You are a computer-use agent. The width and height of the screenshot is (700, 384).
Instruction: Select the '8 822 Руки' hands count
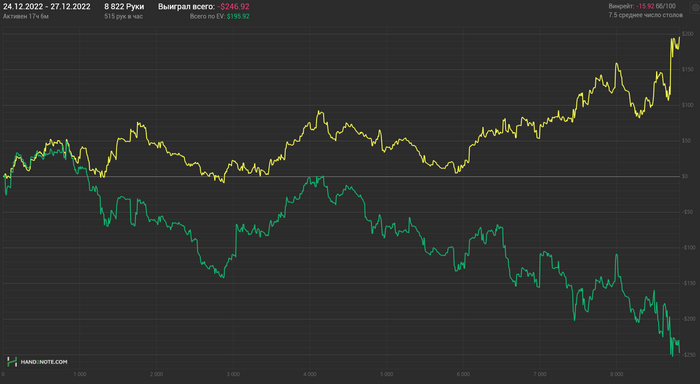[x=124, y=7]
